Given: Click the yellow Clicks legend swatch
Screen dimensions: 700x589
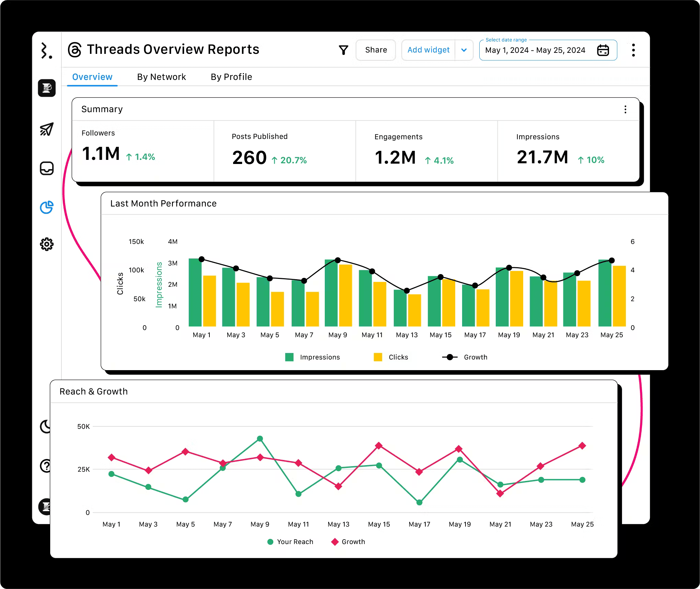Looking at the screenshot, I should click(x=378, y=357).
